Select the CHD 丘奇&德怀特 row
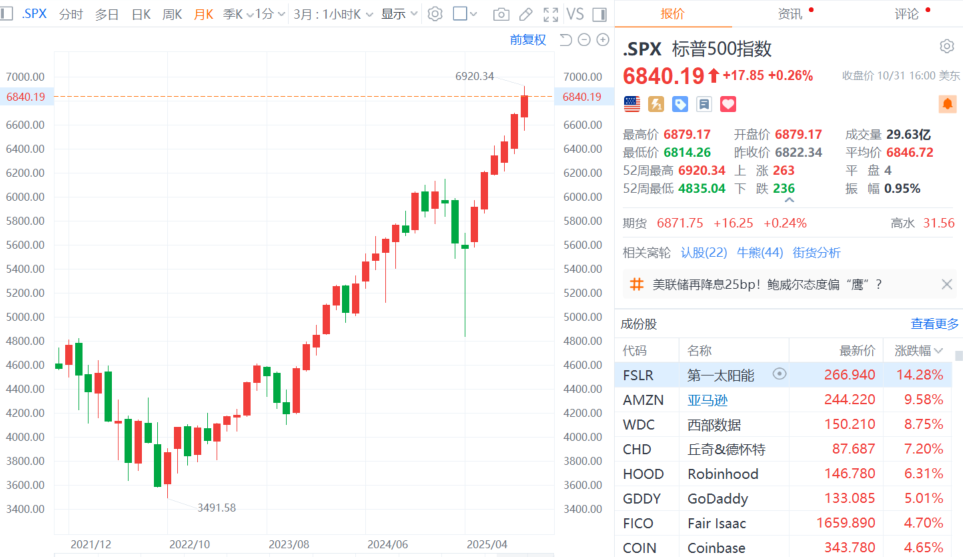 tap(784, 449)
